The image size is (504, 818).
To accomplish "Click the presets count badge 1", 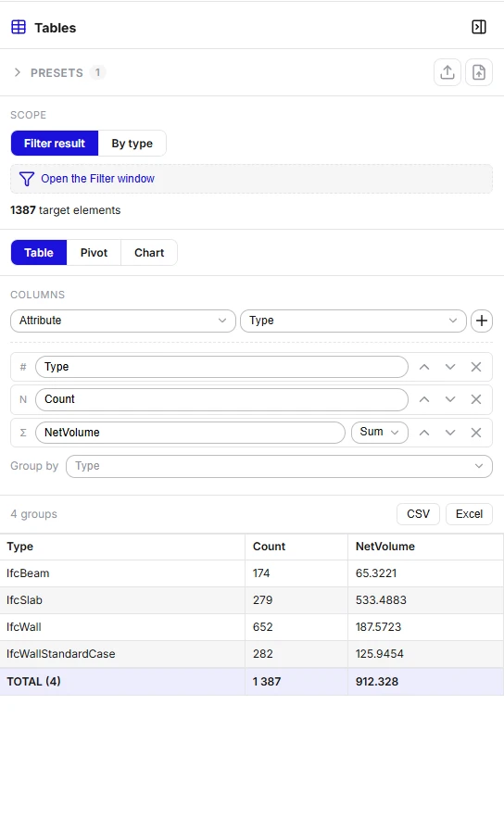I will tap(97, 72).
